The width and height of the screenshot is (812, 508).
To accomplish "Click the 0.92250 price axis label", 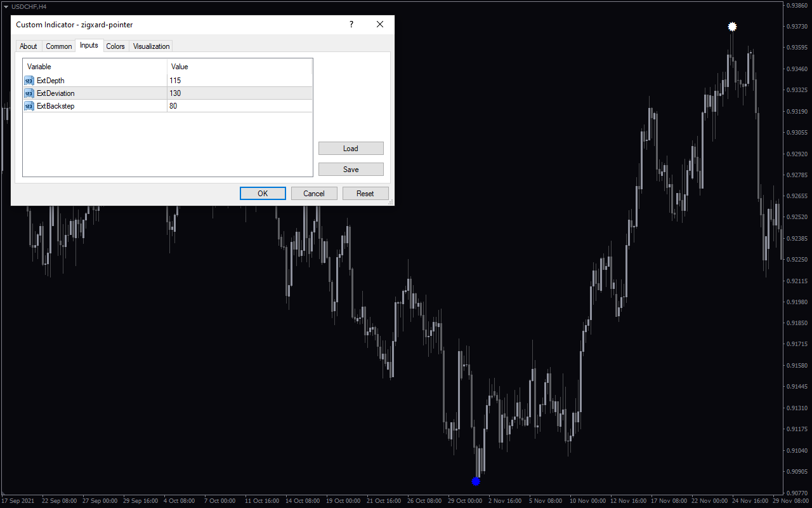I will [797, 260].
